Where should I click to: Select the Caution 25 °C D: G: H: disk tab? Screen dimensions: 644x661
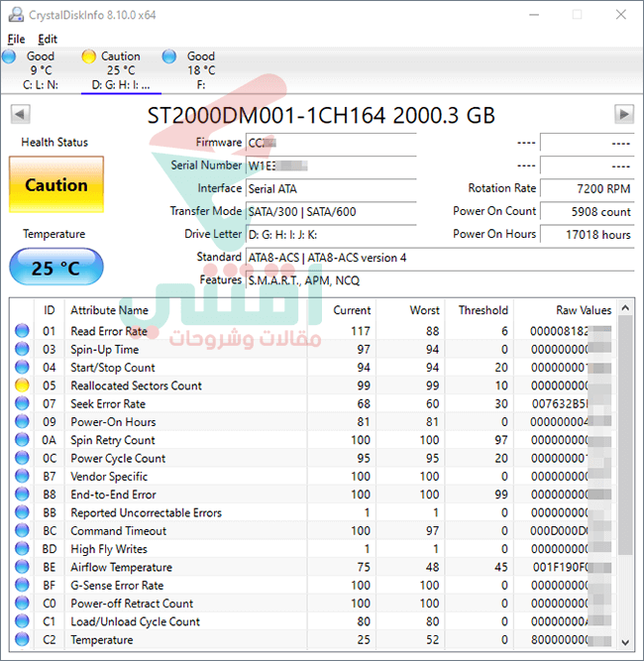tap(121, 70)
